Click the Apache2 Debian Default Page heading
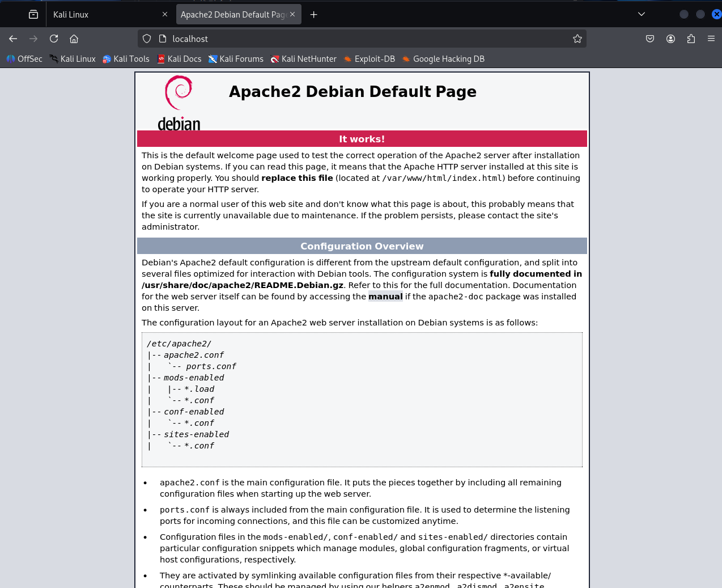Screen dimensions: 722x588 [352, 92]
